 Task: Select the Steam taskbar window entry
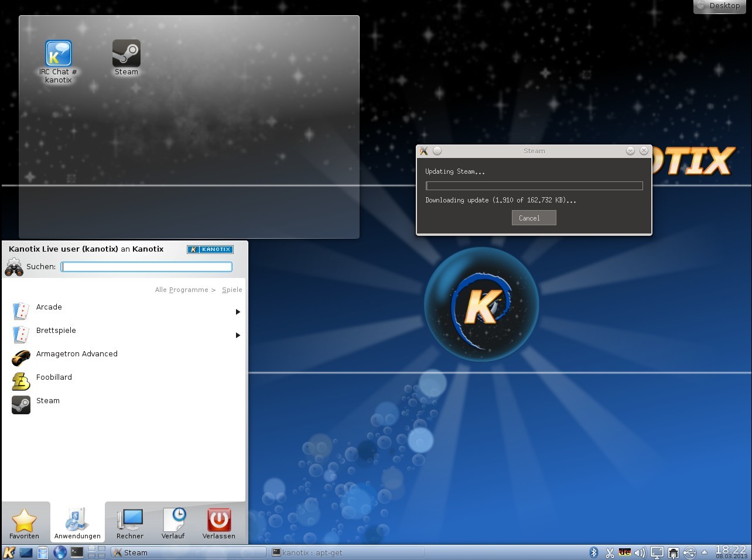pyautogui.click(x=188, y=552)
